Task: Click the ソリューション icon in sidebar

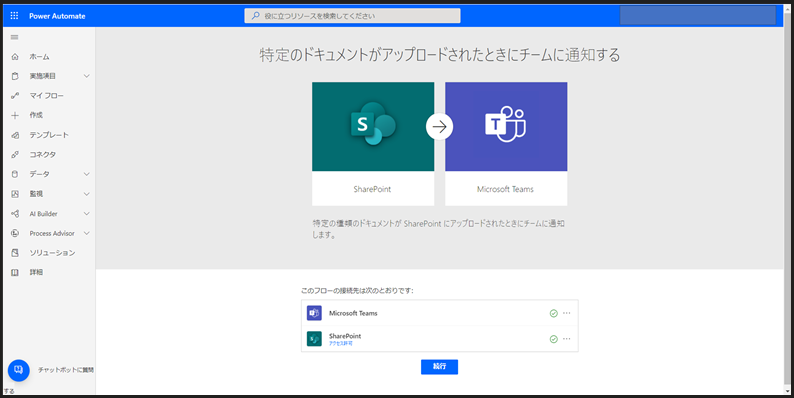Action: [x=15, y=253]
